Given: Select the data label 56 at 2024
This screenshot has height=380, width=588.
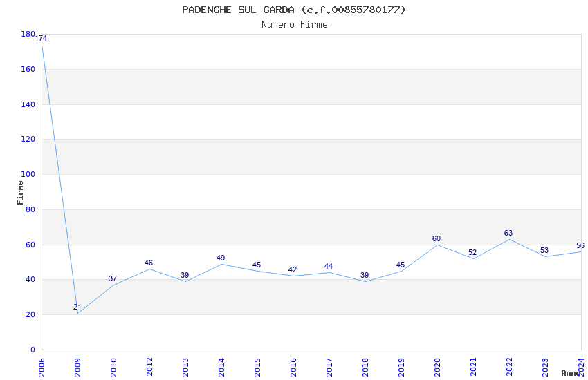Looking at the screenshot, I should pyautogui.click(x=580, y=245).
